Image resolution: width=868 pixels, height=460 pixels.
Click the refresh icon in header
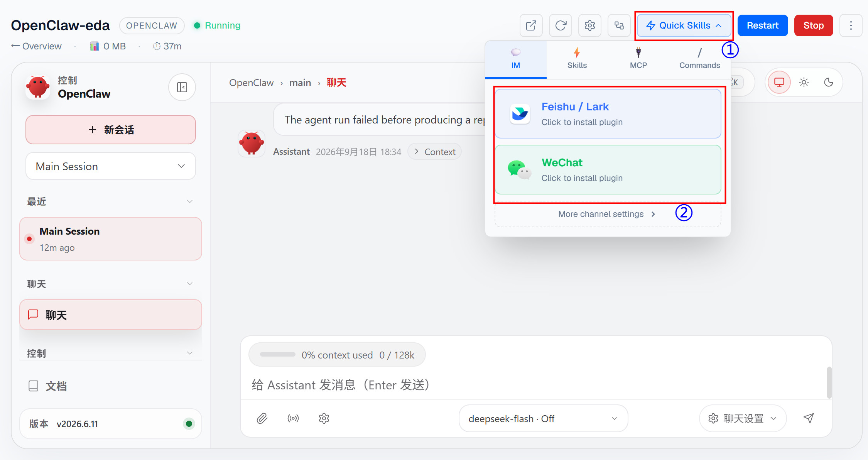click(x=561, y=25)
